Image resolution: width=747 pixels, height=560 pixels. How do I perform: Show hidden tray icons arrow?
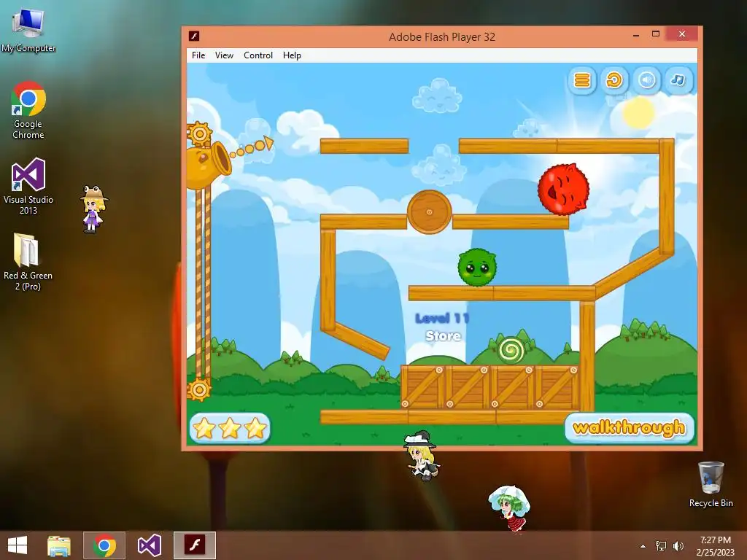(x=643, y=546)
